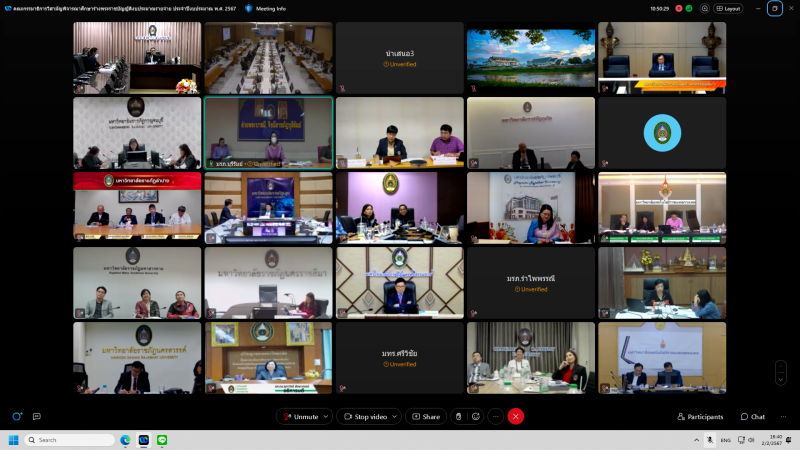800x450 pixels.
Task: Click the green connection status icon
Action: 691,8
